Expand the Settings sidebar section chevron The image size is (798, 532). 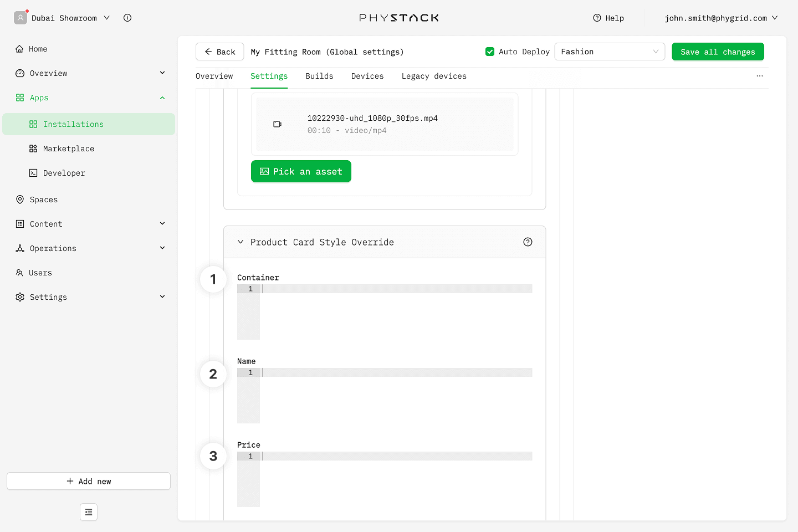[x=162, y=296]
